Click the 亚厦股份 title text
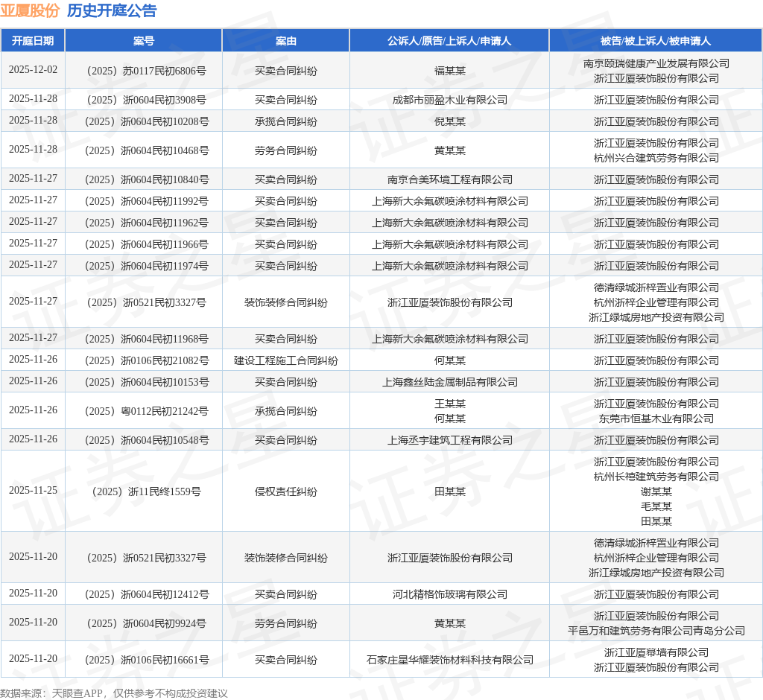Screen dimensions: 763x700 [x=30, y=10]
